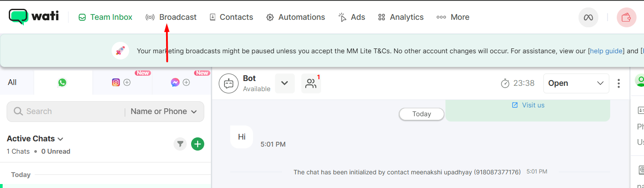
Task: Go to the Broadcast menu
Action: 171,17
